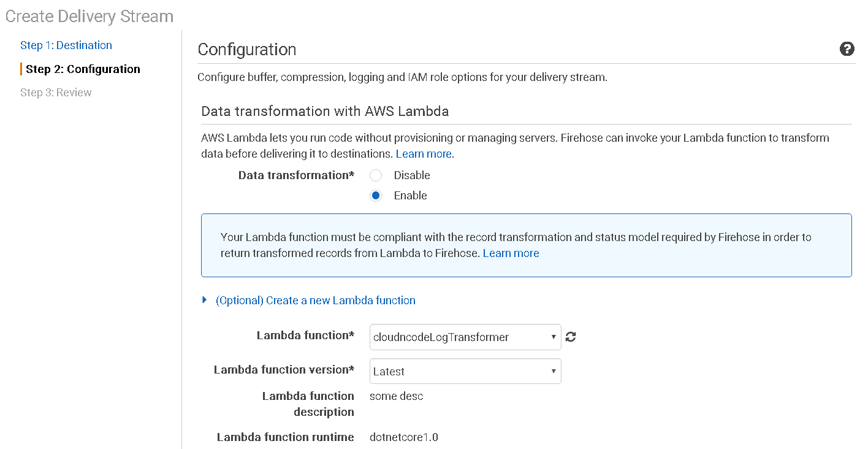
Task: Click the arrow on the Latest dropdown
Action: [554, 371]
